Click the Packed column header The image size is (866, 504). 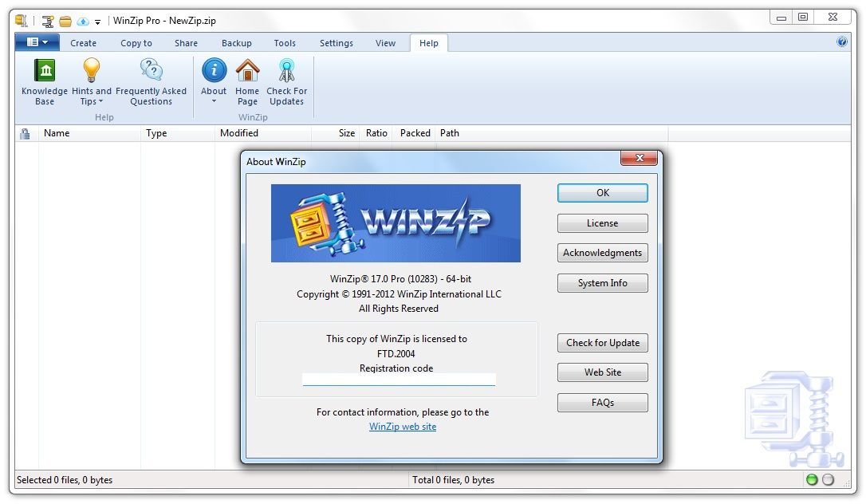tap(415, 134)
